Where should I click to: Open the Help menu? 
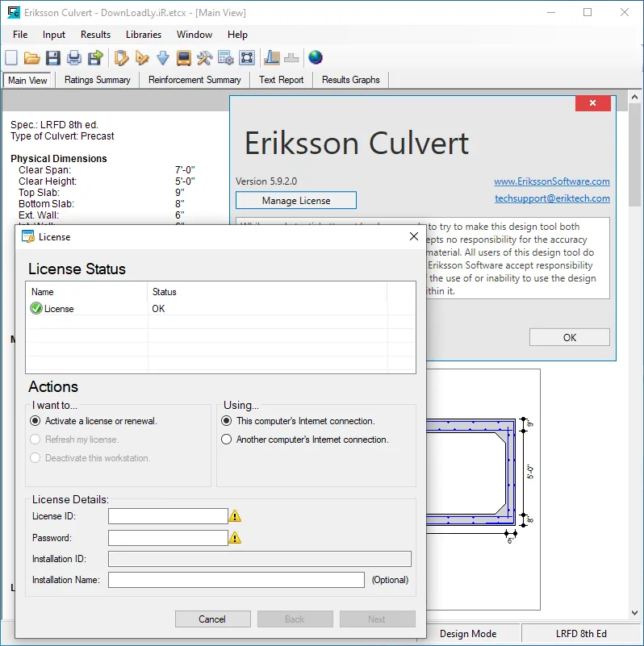237,35
